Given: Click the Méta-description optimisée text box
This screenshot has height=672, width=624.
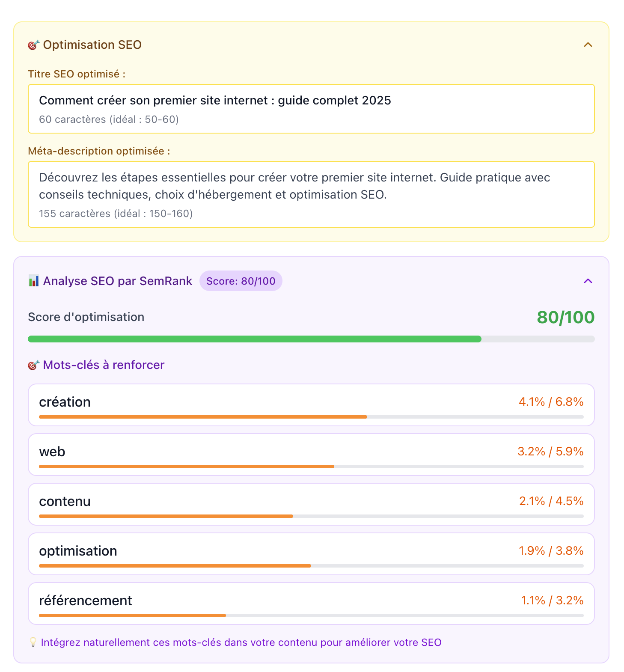Looking at the screenshot, I should pos(311,193).
